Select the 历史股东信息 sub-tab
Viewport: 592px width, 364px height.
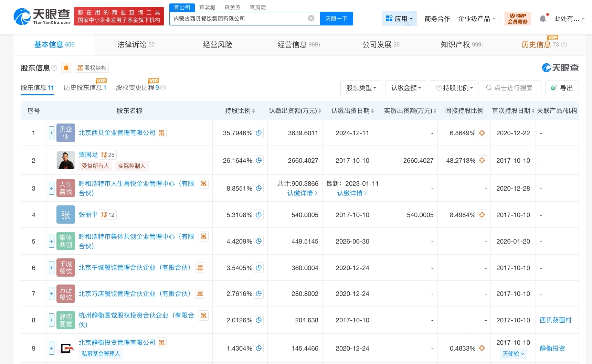click(x=85, y=88)
